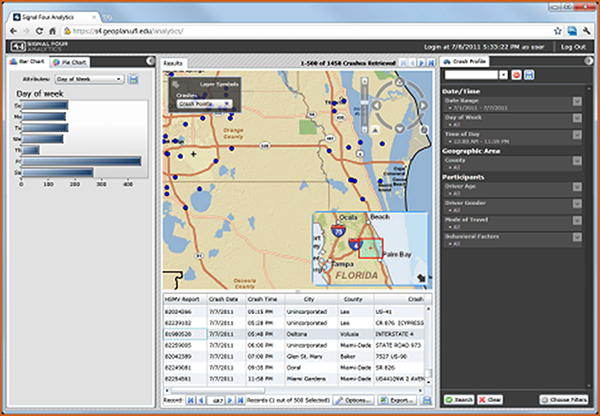Click the red extent box on overview map
The width and height of the screenshot is (600, 416).
370,248
